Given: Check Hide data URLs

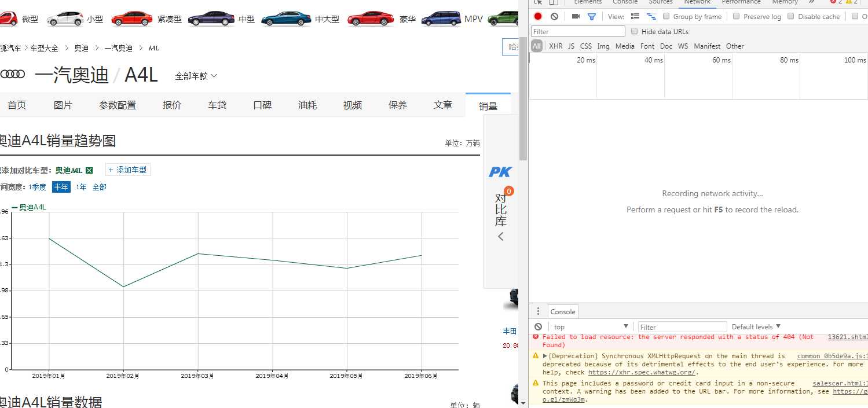Looking at the screenshot, I should tap(635, 31).
